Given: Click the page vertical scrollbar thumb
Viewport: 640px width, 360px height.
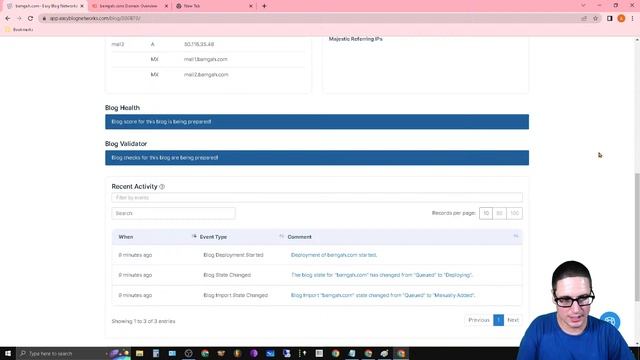Looking at the screenshot, I should [x=637, y=237].
